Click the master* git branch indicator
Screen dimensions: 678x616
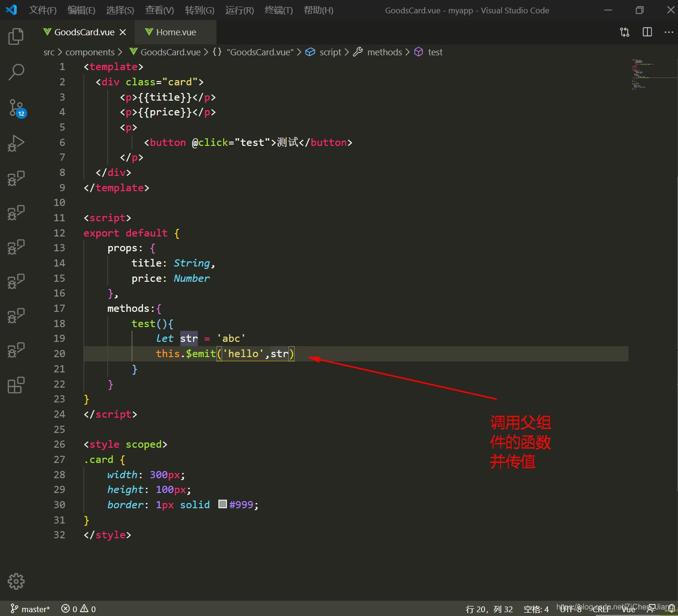click(30, 609)
